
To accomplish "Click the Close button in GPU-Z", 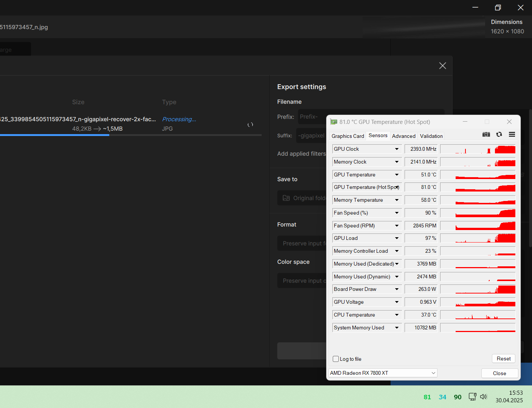I will pos(499,373).
